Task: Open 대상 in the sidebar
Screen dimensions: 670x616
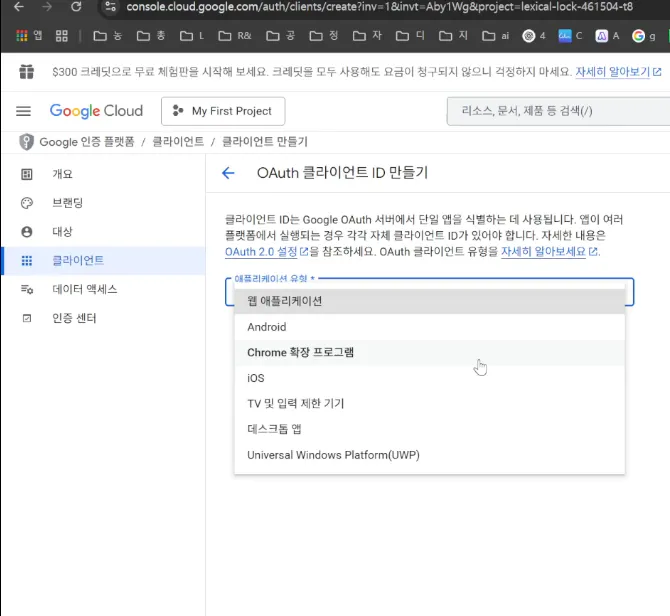Action: (103, 232)
